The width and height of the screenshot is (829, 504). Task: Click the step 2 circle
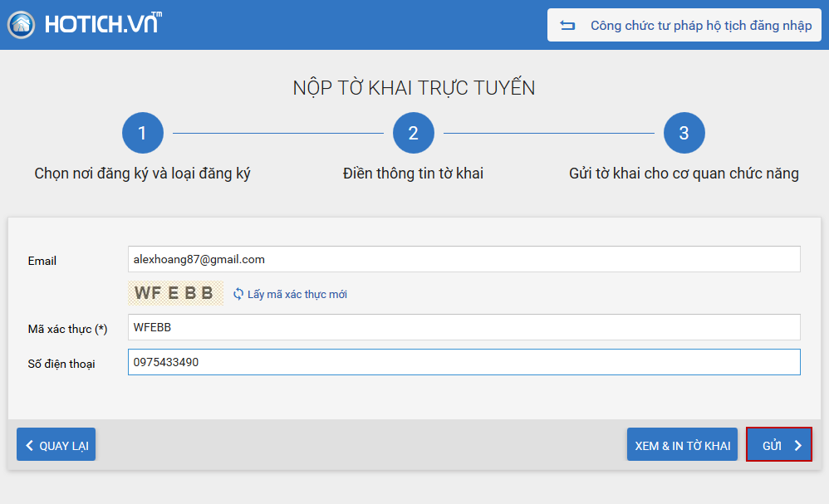click(413, 133)
